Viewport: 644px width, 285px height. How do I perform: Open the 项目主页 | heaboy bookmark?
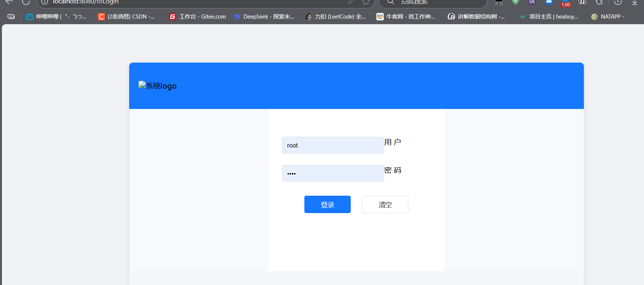(x=549, y=17)
